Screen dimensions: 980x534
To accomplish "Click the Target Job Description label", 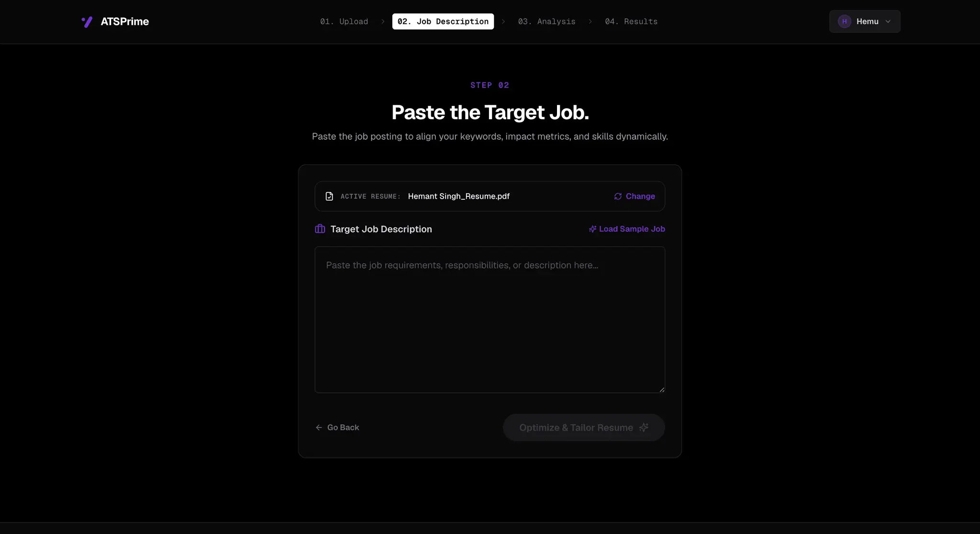I will [x=381, y=229].
